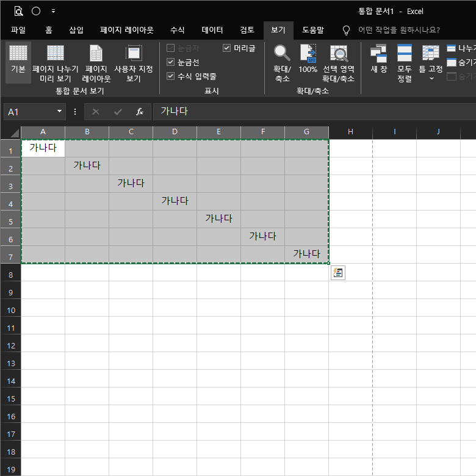476x476 pixels.
Task: Switch to the 데이터 tab
Action: (x=212, y=30)
